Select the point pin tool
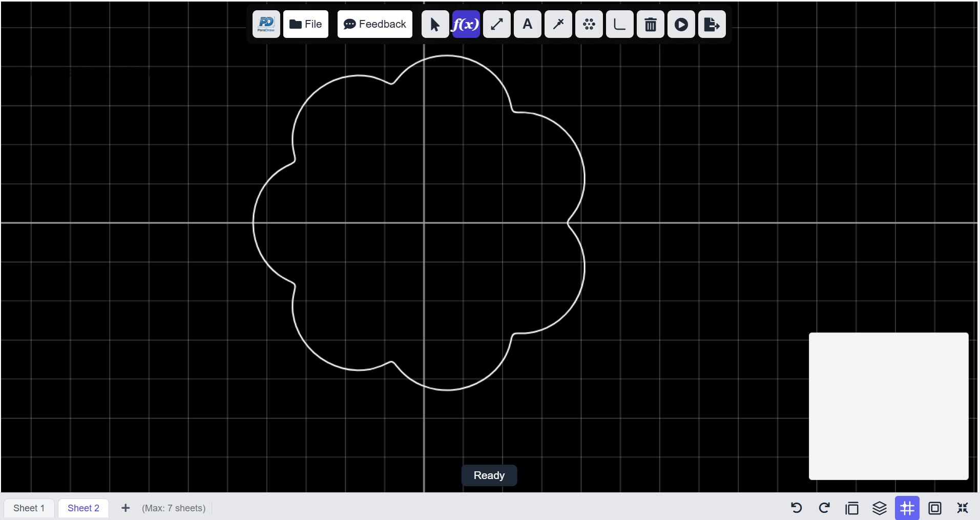This screenshot has width=980, height=520. pyautogui.click(x=558, y=24)
